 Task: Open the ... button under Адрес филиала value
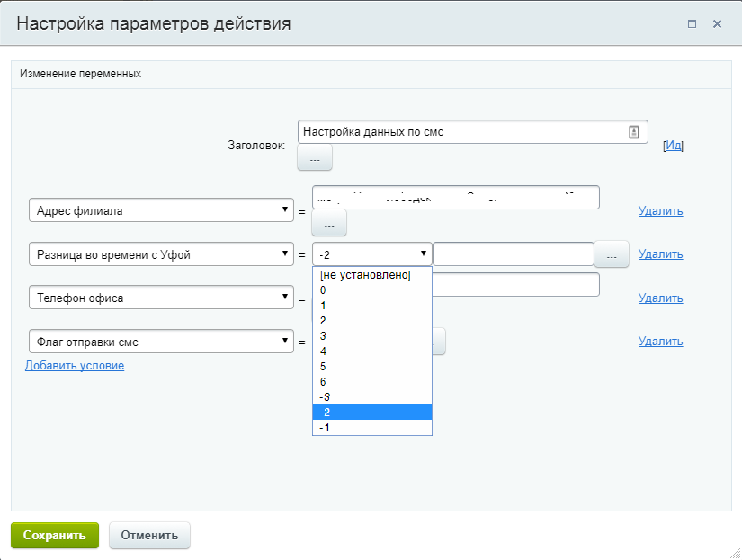pyautogui.click(x=329, y=223)
